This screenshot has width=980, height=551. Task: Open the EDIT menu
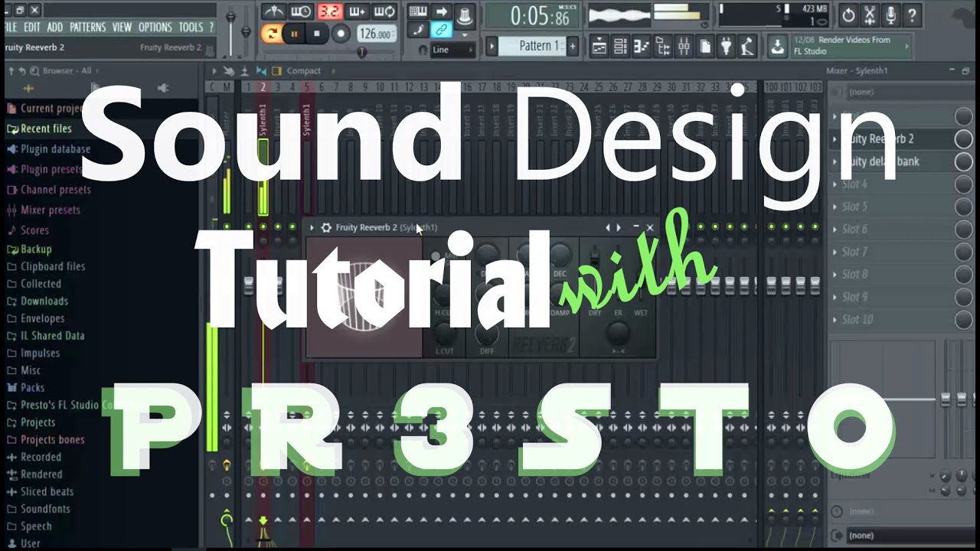coord(32,27)
